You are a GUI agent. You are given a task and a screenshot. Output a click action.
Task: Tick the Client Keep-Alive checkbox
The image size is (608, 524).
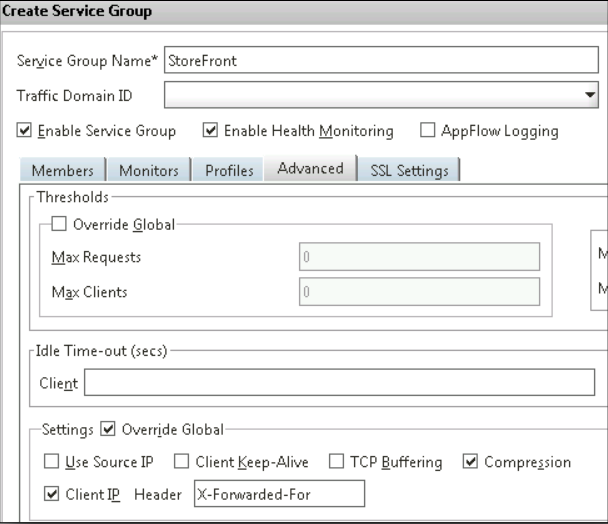tap(181, 462)
